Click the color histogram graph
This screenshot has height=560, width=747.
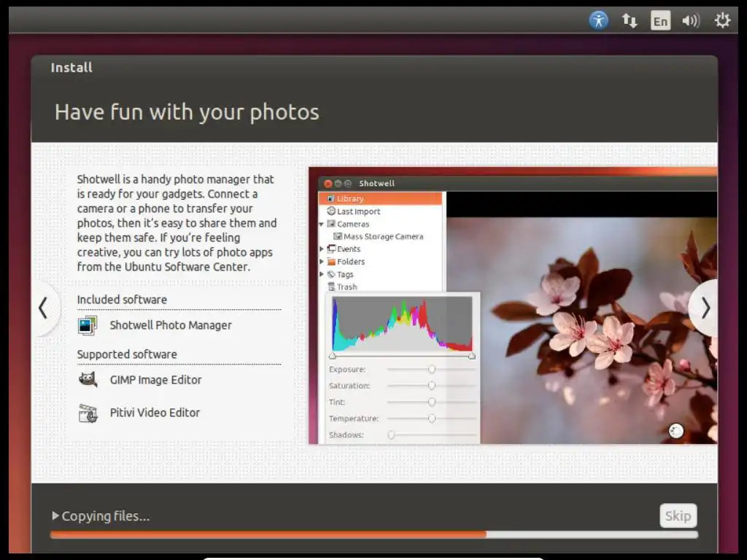pos(402,324)
